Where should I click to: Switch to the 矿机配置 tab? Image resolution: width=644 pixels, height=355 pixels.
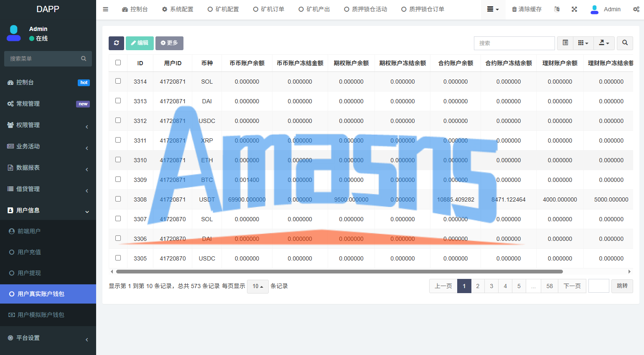[x=223, y=9]
